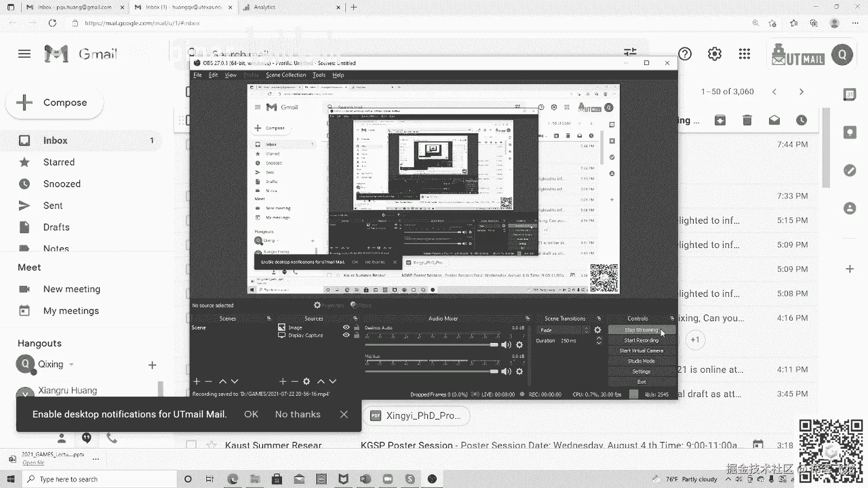This screenshot has width=868, height=488.
Task: Toggle Display Capture source visibility
Action: (x=346, y=335)
